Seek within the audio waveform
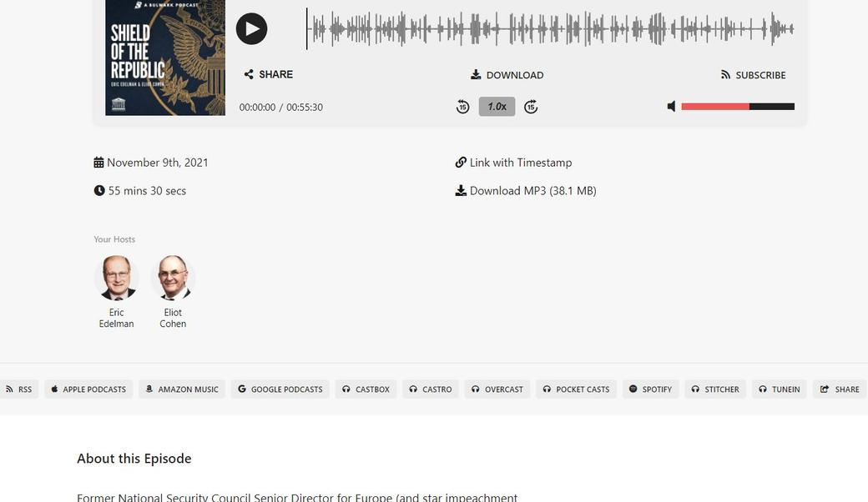This screenshot has height=502, width=868. pos(550,28)
